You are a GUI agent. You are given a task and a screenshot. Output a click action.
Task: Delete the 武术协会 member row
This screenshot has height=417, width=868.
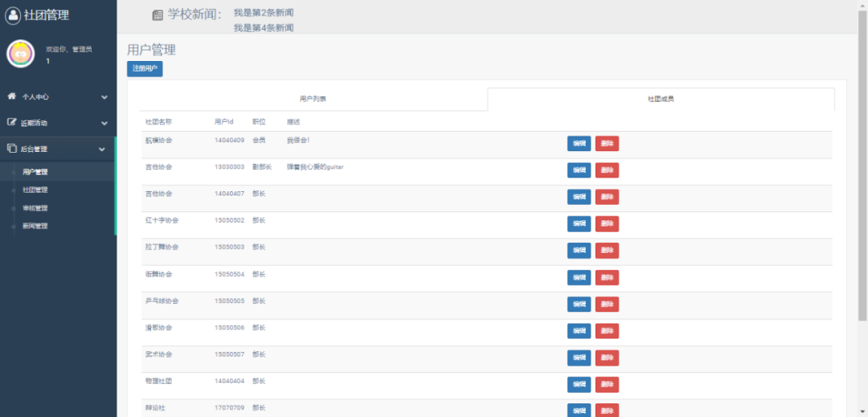click(608, 358)
